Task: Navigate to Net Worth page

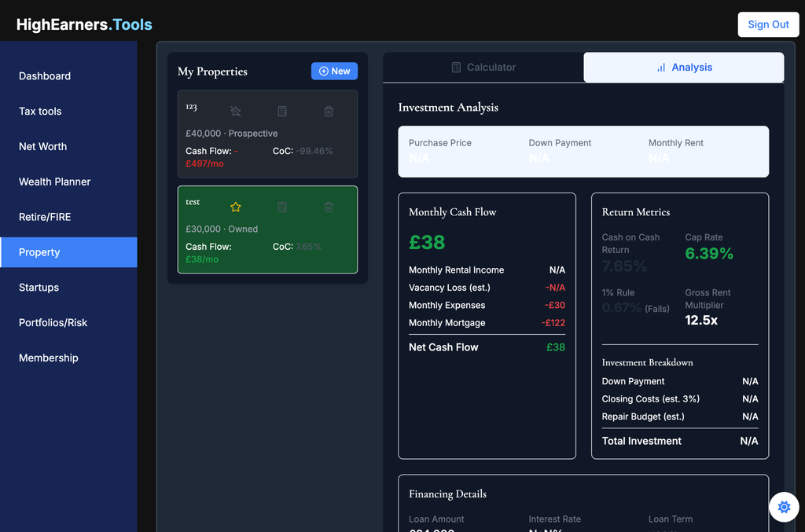Action: tap(43, 147)
